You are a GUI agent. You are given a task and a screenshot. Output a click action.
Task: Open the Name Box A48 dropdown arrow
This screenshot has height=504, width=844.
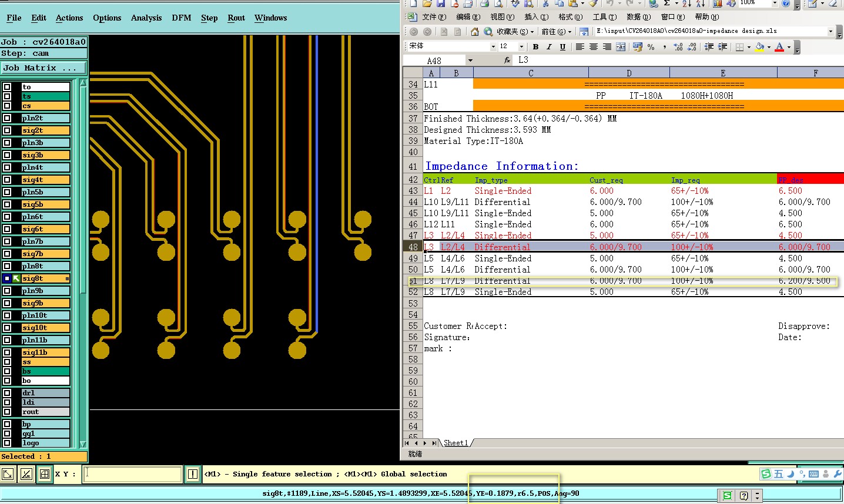[470, 61]
